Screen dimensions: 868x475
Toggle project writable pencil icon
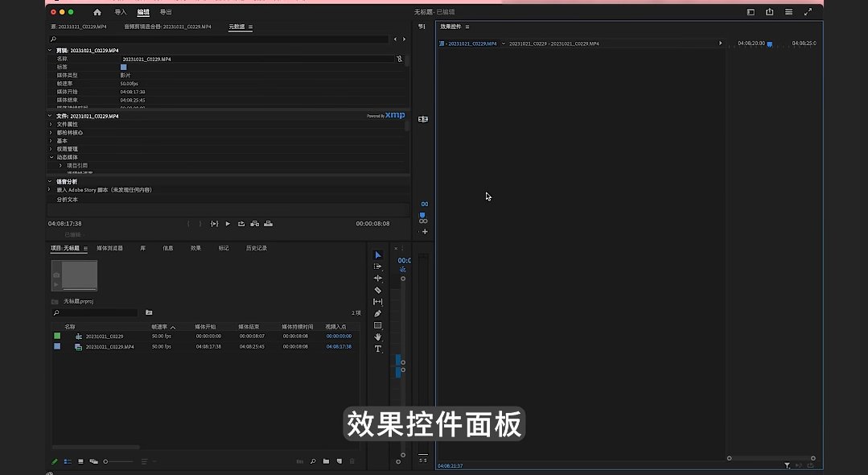pos(55,461)
